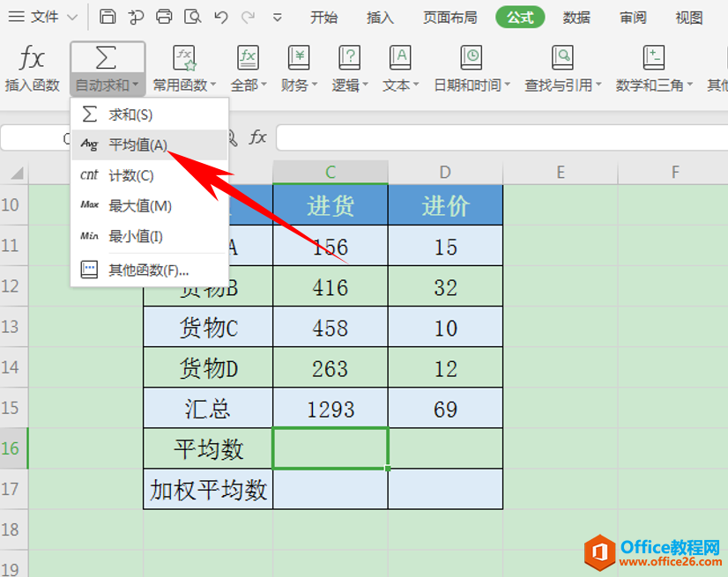Click inside the formula bar input
Image resolution: width=728 pixels, height=577 pixels.
tap(494, 137)
